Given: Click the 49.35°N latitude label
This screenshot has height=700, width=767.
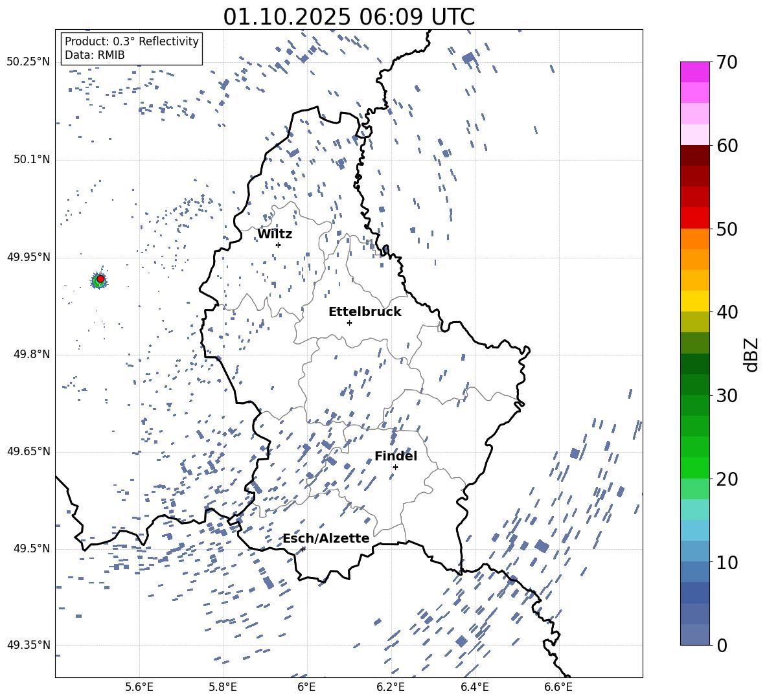Looking at the screenshot, I should pyautogui.click(x=29, y=645).
